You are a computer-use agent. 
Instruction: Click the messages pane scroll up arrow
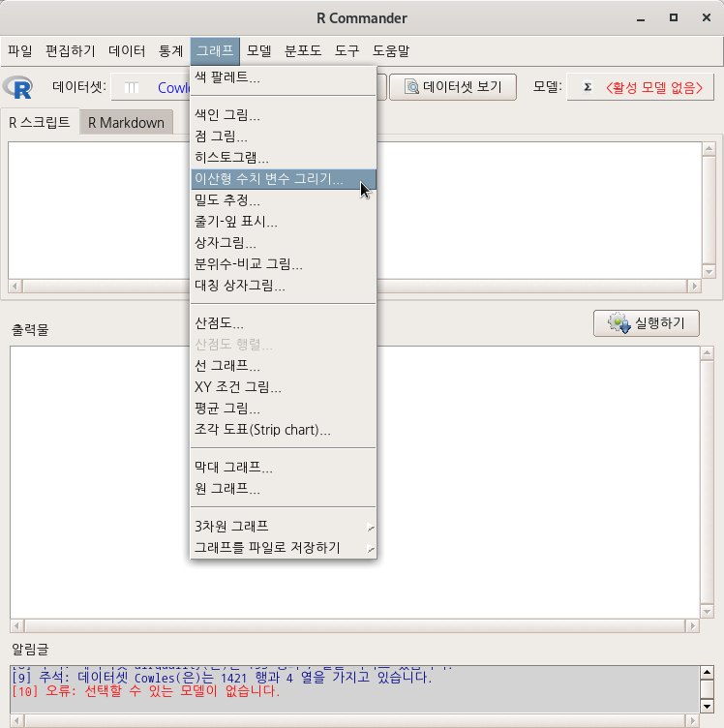(707, 672)
